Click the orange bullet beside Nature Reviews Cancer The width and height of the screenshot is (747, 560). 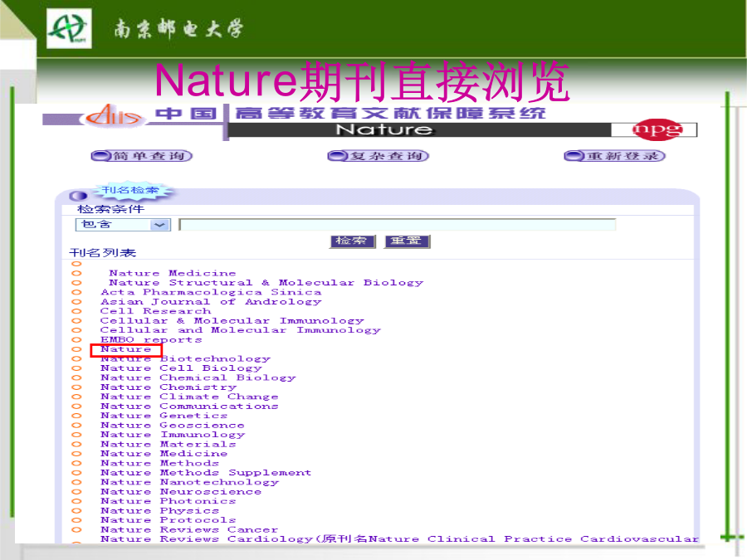76,530
